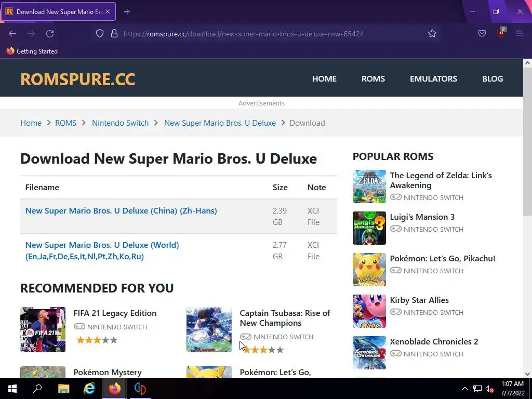Open the Firefox hamburger menu
532x399 pixels.
coord(520,34)
